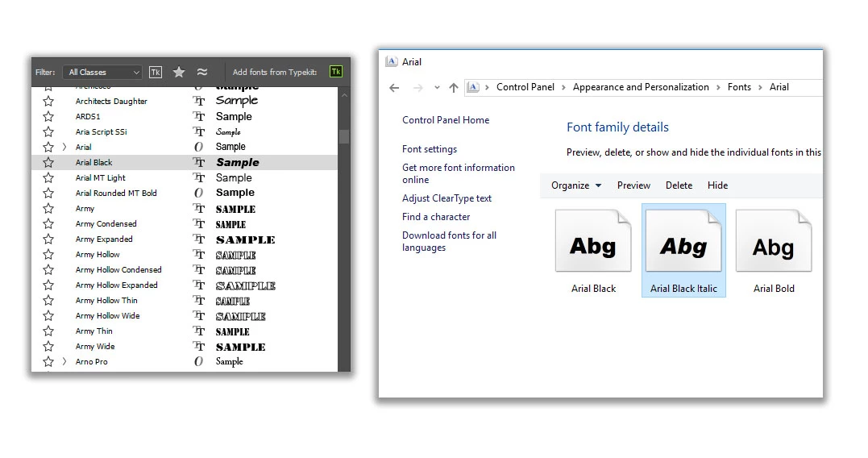Image resolution: width=868 pixels, height=458 pixels.
Task: Click TrueType icon beside Arial Black sample
Action: [x=199, y=162]
